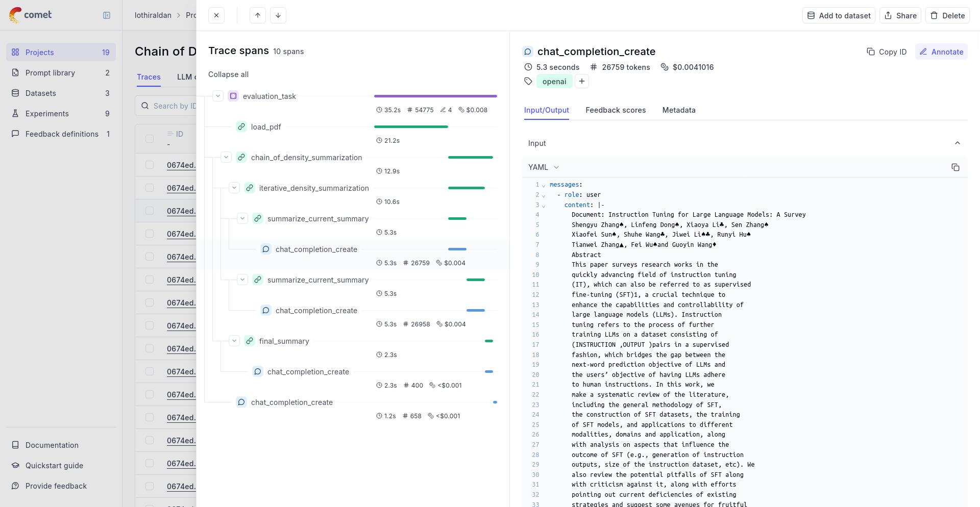The height and width of the screenshot is (507, 980).
Task: Collapse the Input section
Action: (957, 143)
